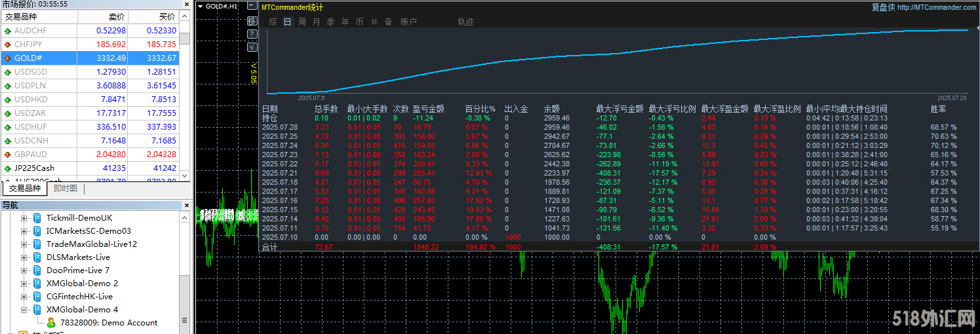Viewport: 980px width, 334px height.
Task: Click the minimize '–' icon of the MTCommander panel
Action: (x=252, y=7)
